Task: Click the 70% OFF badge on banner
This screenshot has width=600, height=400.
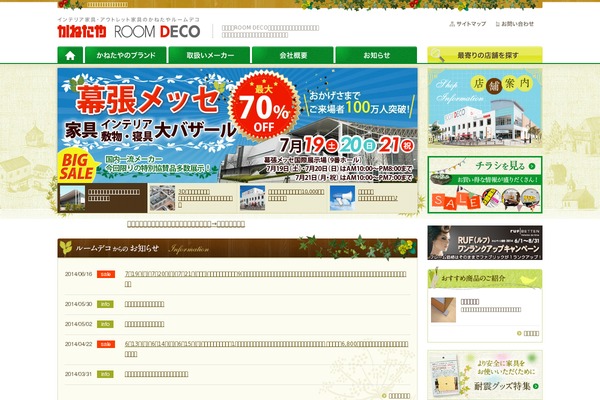Action: [x=264, y=108]
